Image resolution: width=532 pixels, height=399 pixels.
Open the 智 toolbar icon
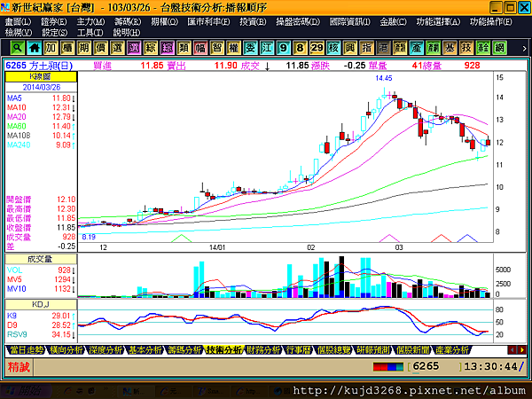click(x=217, y=48)
